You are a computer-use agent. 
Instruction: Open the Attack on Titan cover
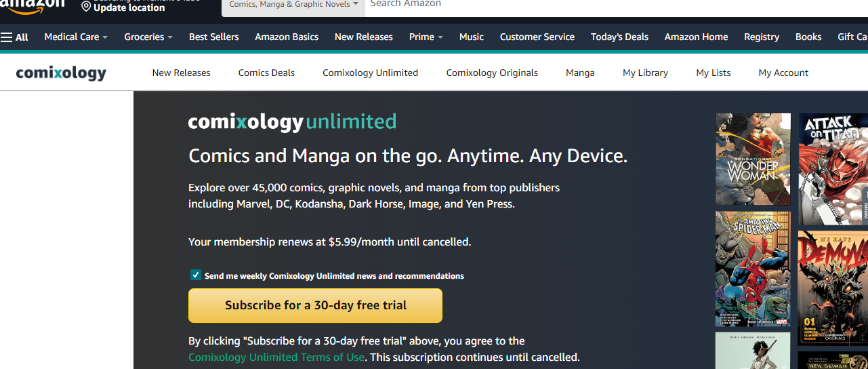[x=833, y=169]
